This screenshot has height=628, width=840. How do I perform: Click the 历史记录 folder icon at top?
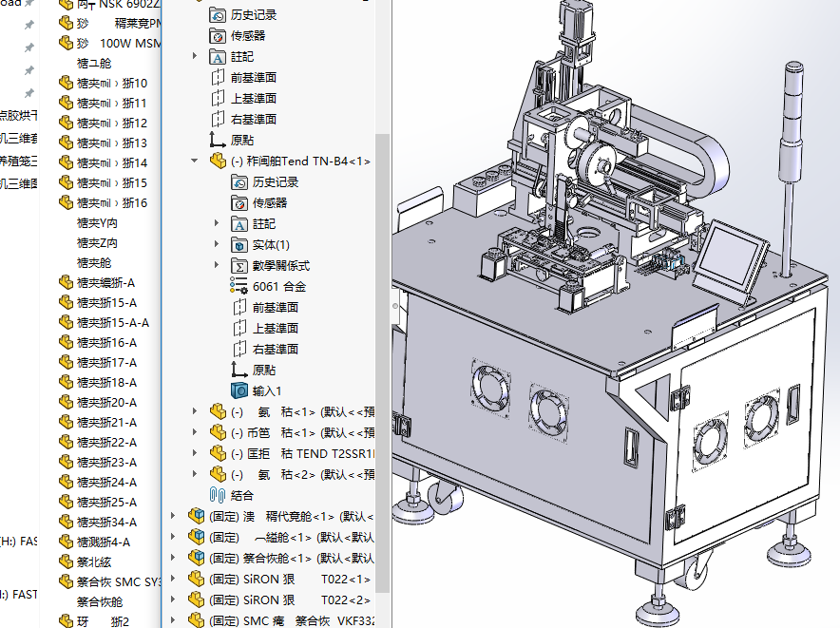click(217, 15)
